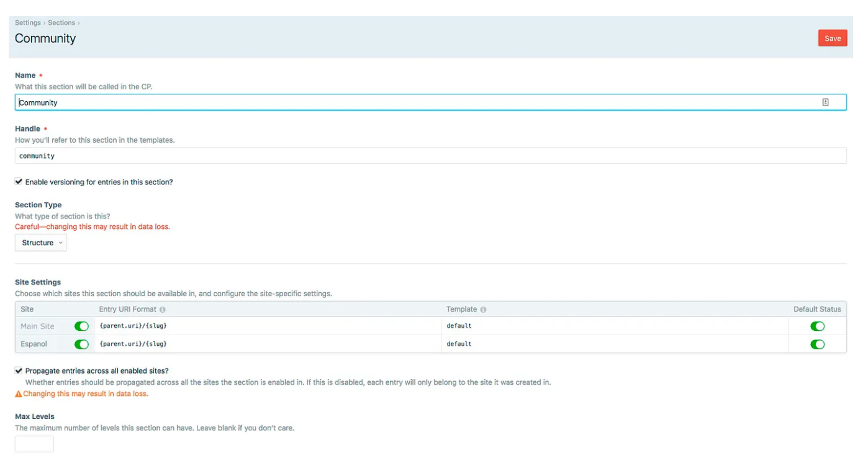The width and height of the screenshot is (868, 468).
Task: Uncheck Enable versioning for entries checkbox
Action: point(19,182)
